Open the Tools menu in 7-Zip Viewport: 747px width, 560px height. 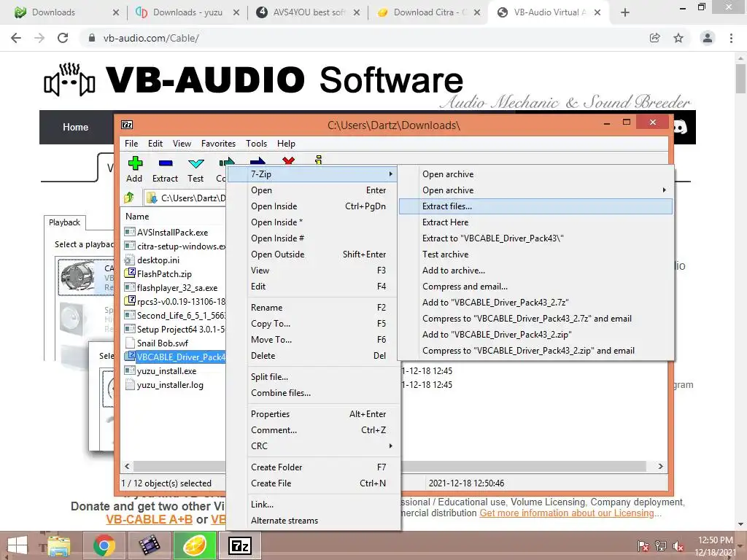coord(256,144)
